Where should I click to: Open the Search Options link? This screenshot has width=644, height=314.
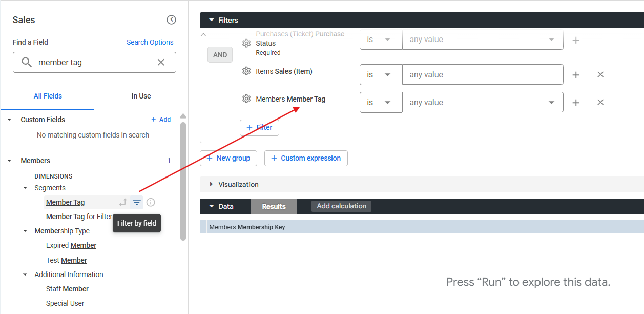tap(150, 42)
